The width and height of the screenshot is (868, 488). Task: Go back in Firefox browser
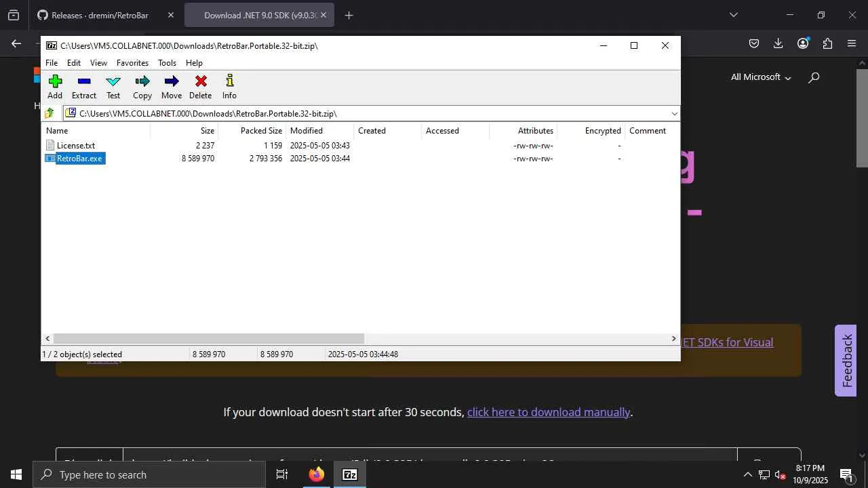[x=16, y=43]
